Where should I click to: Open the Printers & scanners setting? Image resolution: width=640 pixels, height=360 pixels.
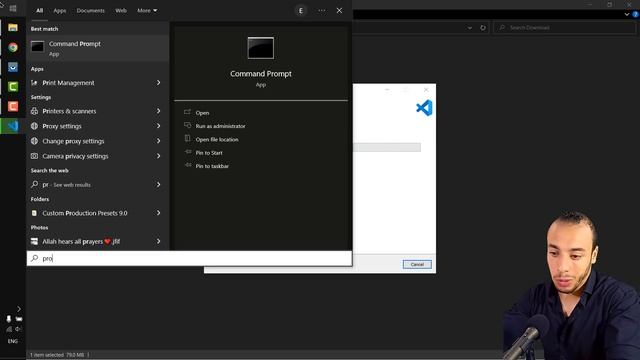pyautogui.click(x=98, y=111)
